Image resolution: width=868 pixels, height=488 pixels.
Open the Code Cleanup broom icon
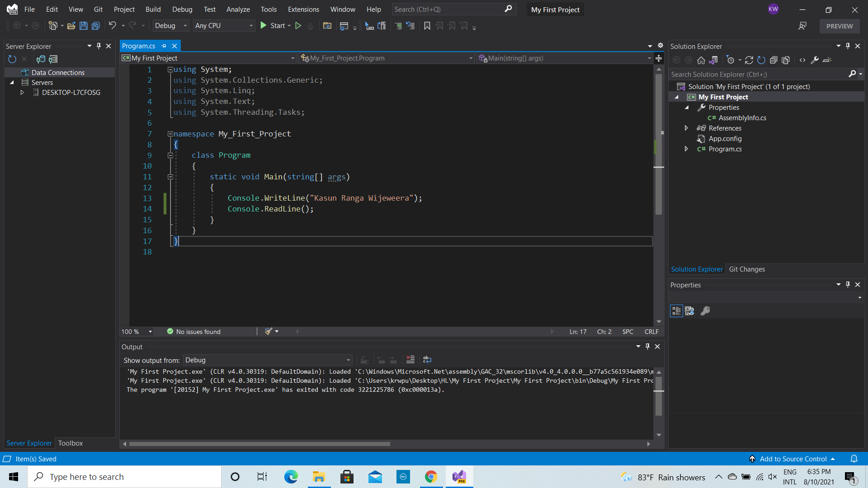(x=268, y=331)
